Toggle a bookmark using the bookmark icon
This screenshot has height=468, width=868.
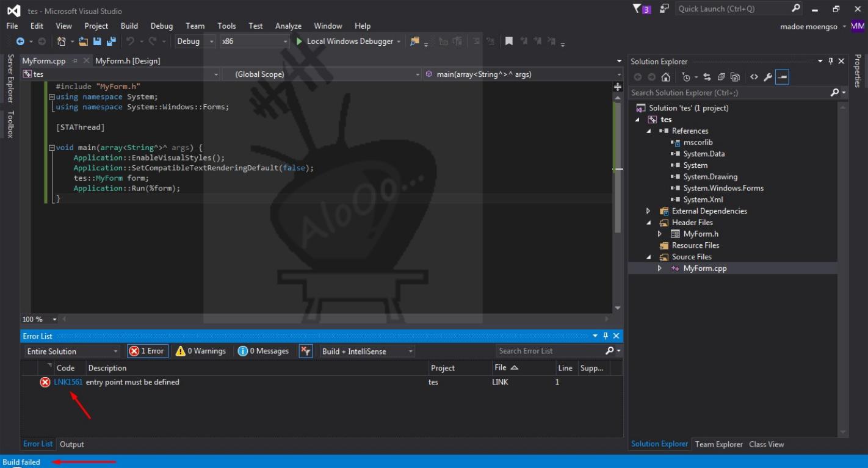509,41
